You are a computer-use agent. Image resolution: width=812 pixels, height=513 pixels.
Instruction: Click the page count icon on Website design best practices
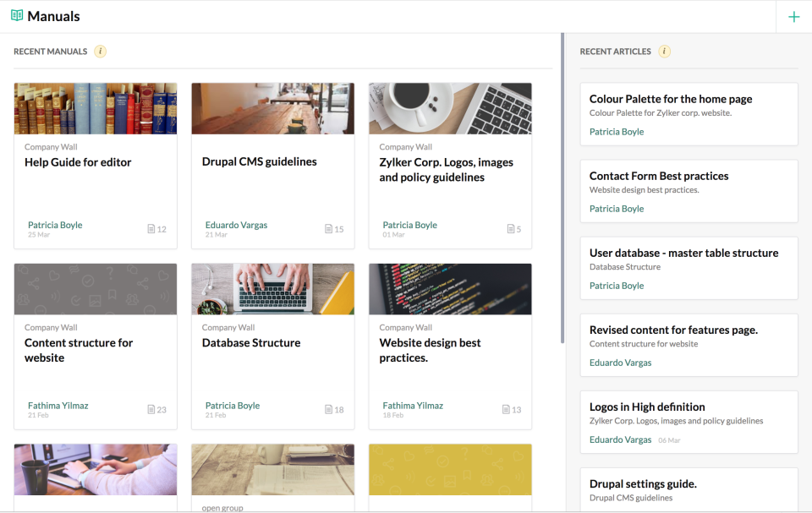[507, 408]
